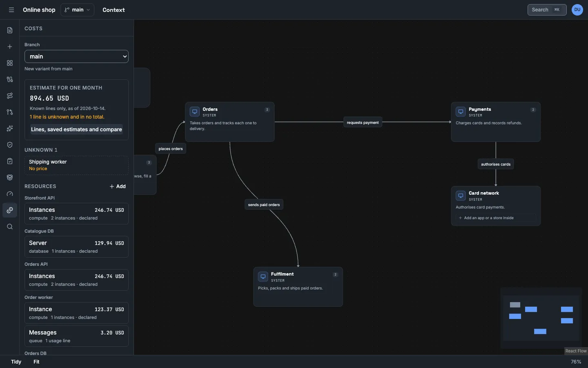Click the Payments system monitor icon
This screenshot has height=368, width=588.
[x=461, y=112]
